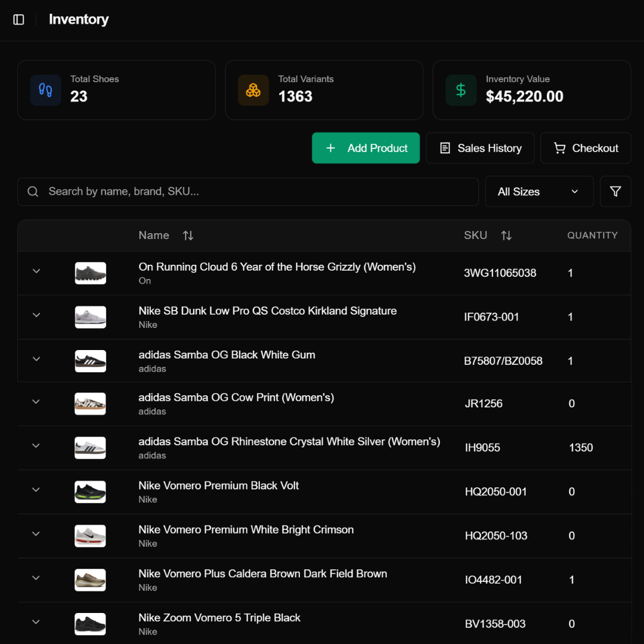The width and height of the screenshot is (644, 644).
Task: Click the plus icon inside Add Product button
Action: tap(330, 148)
